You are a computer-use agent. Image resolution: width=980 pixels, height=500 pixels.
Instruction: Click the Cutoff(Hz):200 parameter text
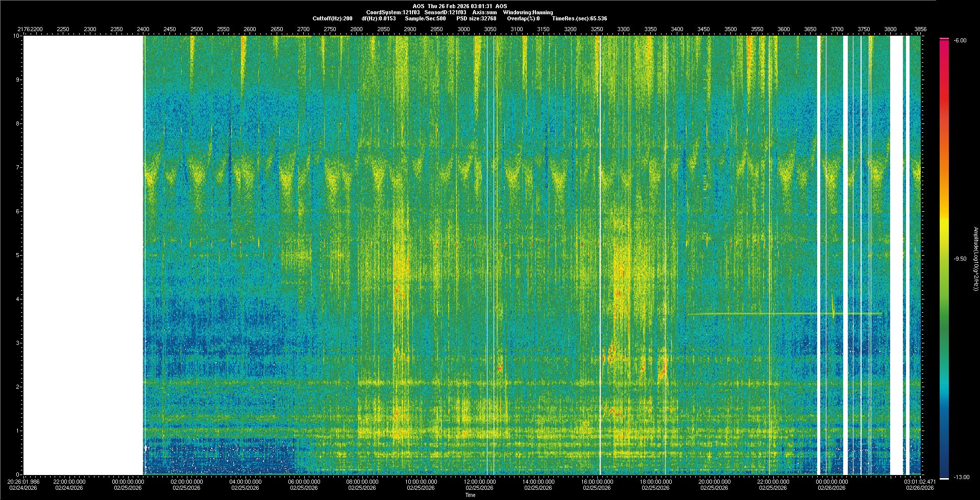332,18
